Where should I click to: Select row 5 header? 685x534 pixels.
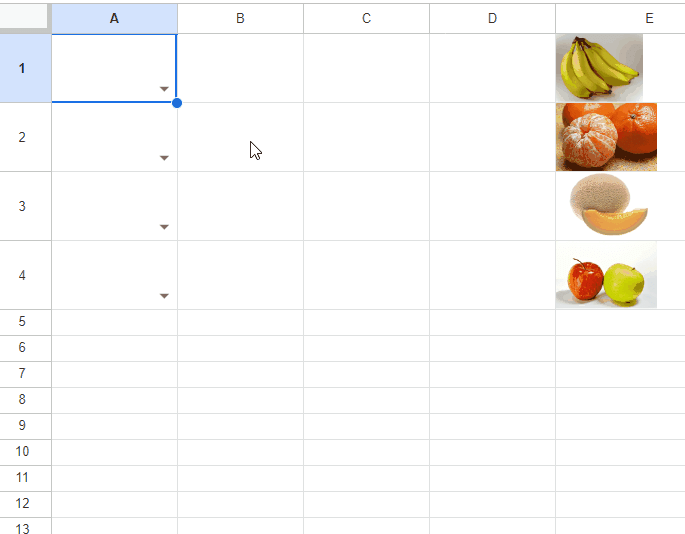[x=22, y=322]
